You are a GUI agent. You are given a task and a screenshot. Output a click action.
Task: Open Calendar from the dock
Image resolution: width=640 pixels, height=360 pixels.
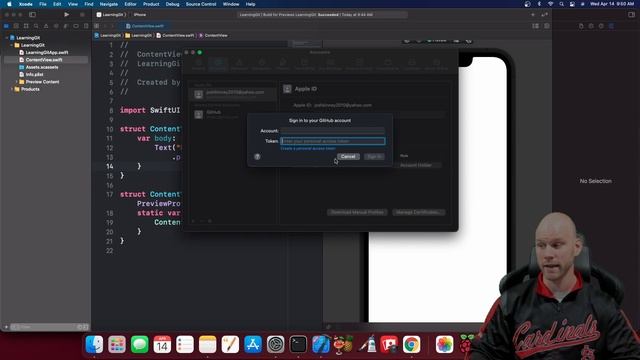[x=162, y=344]
